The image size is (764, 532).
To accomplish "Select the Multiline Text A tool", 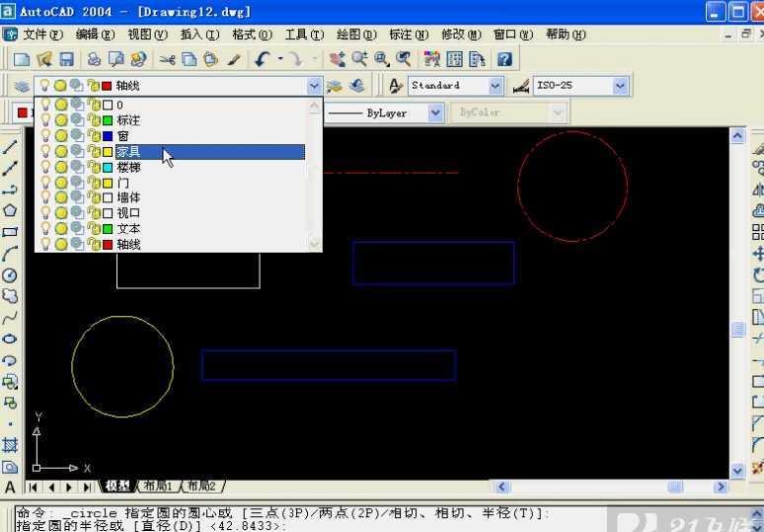I will (10, 488).
